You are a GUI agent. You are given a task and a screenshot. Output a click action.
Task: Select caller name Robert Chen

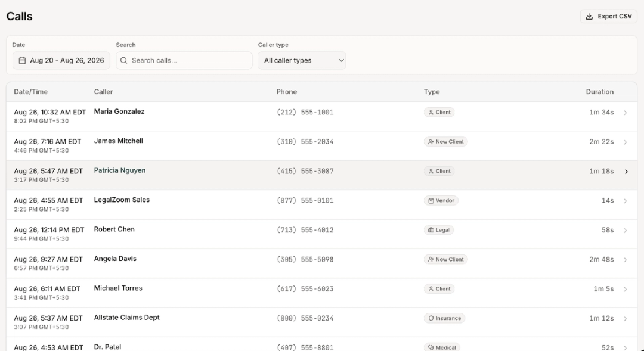tap(114, 229)
